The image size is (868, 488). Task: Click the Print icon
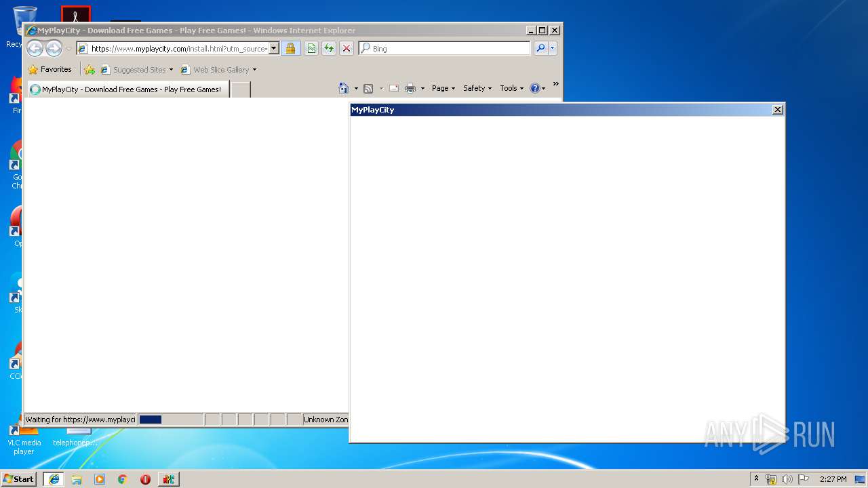click(410, 88)
